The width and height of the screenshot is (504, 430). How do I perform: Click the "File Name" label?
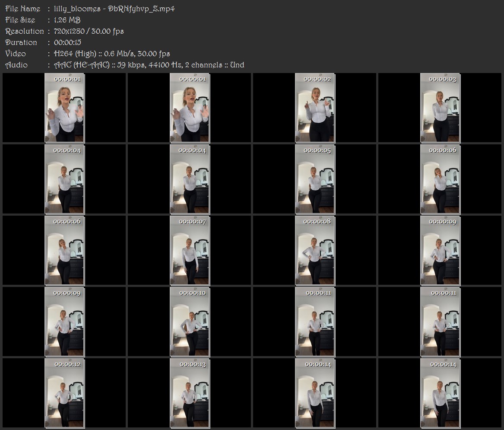pyautogui.click(x=23, y=9)
